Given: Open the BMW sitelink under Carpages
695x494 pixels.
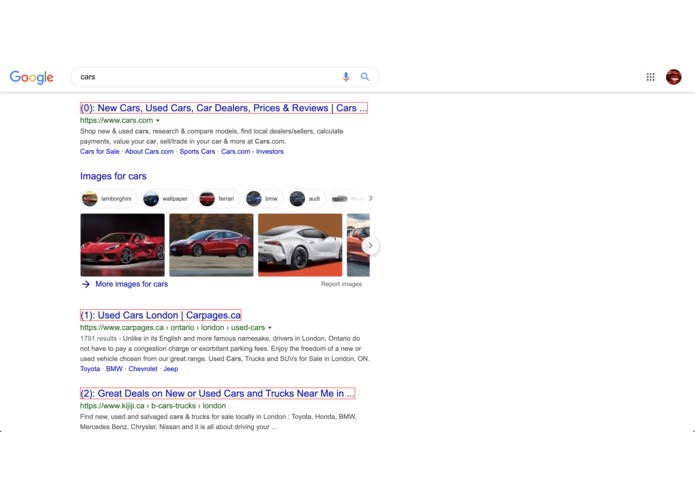Looking at the screenshot, I should (114, 369).
